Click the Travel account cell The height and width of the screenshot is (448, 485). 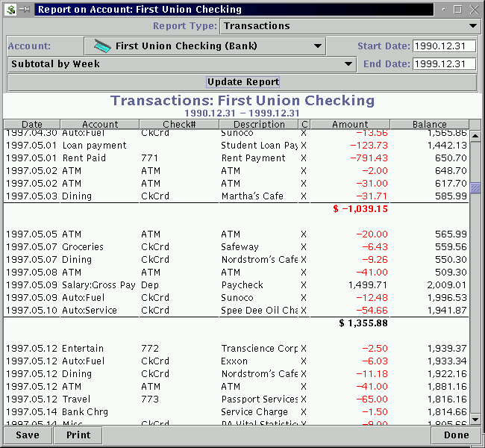tap(76, 399)
